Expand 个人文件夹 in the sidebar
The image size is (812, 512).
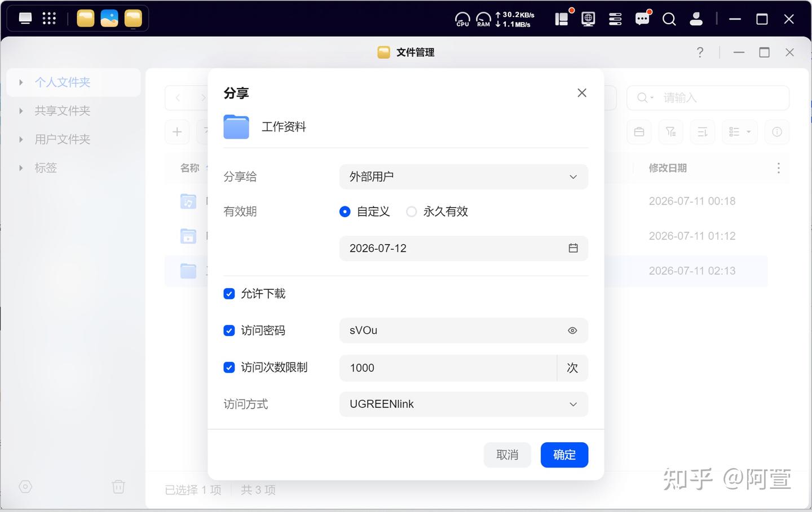pos(21,82)
